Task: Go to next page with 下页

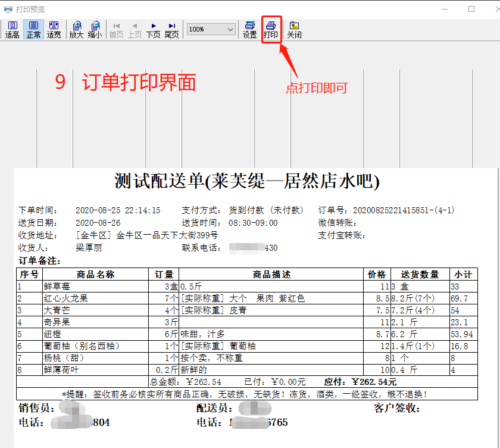Action: point(154,30)
